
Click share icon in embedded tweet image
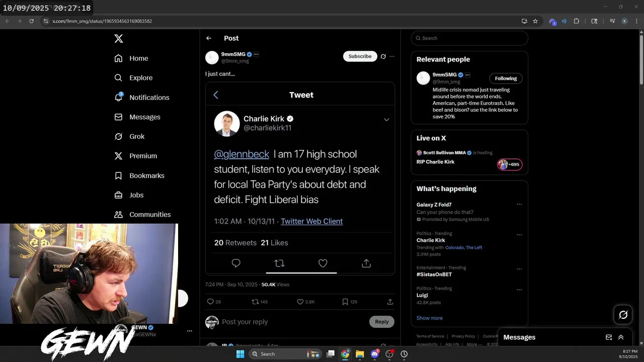click(x=366, y=263)
